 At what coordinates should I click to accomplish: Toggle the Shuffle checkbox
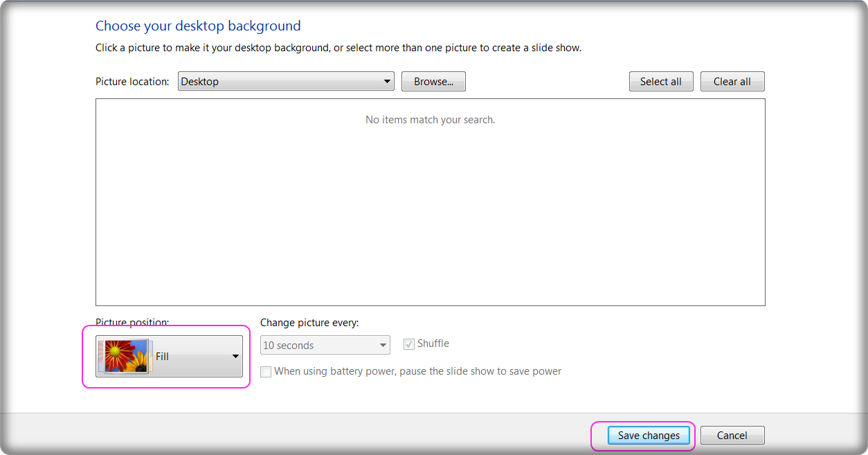409,344
